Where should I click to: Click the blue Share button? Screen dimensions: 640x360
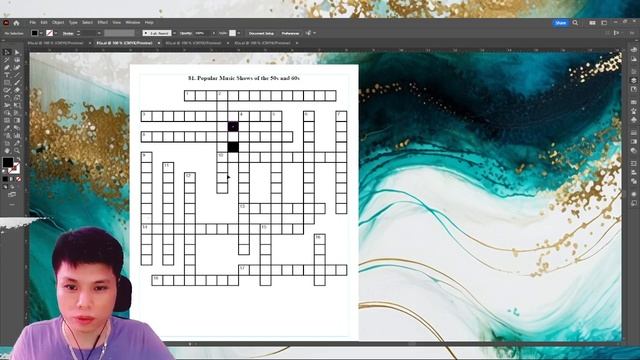tap(560, 23)
